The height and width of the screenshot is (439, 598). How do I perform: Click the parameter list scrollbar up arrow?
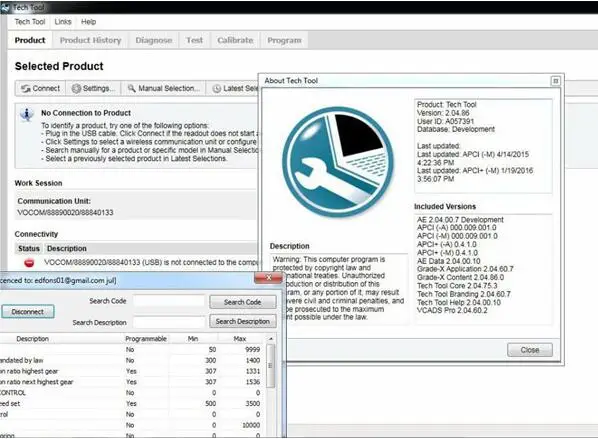(x=271, y=339)
